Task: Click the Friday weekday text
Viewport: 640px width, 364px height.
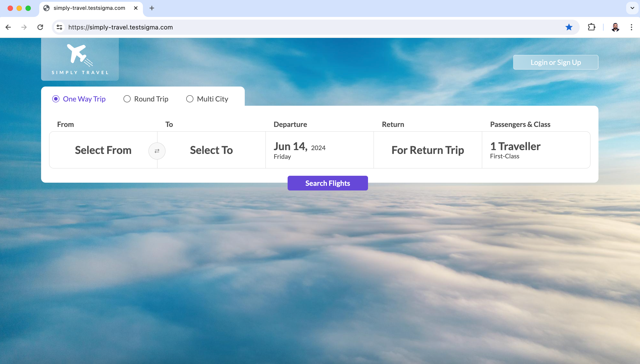Action: pos(282,157)
